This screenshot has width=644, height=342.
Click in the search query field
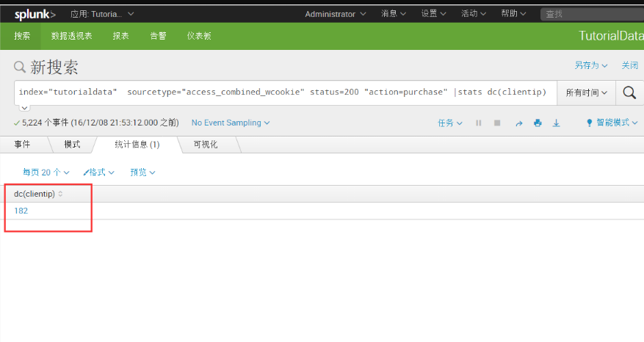[x=286, y=92]
